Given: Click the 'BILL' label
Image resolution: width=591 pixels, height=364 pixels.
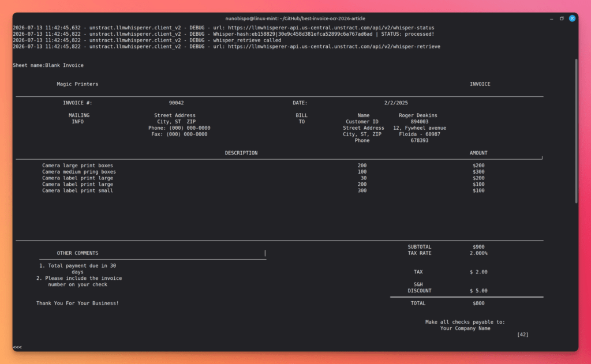Looking at the screenshot, I should pyautogui.click(x=301, y=115).
